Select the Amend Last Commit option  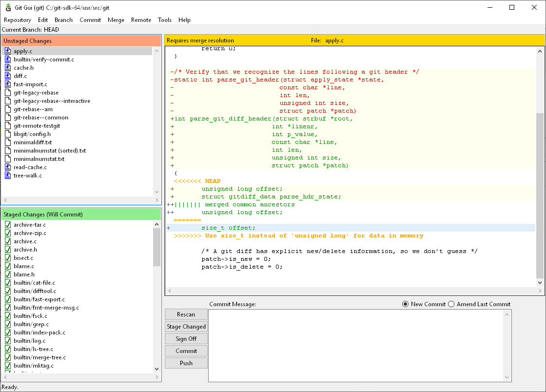(451, 304)
